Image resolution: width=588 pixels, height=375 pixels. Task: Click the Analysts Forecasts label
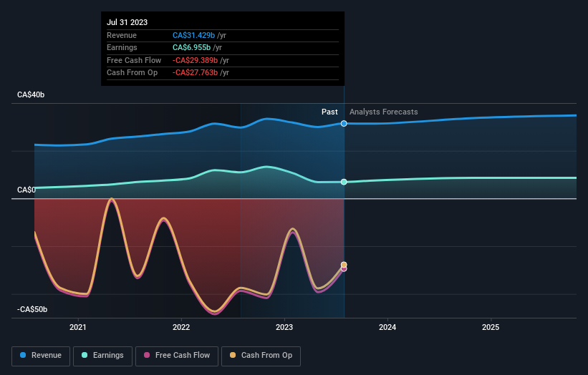[384, 112]
